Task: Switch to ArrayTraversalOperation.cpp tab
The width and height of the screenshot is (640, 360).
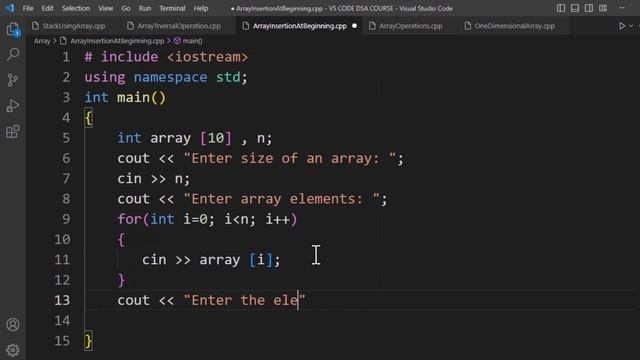Action: tap(179, 26)
